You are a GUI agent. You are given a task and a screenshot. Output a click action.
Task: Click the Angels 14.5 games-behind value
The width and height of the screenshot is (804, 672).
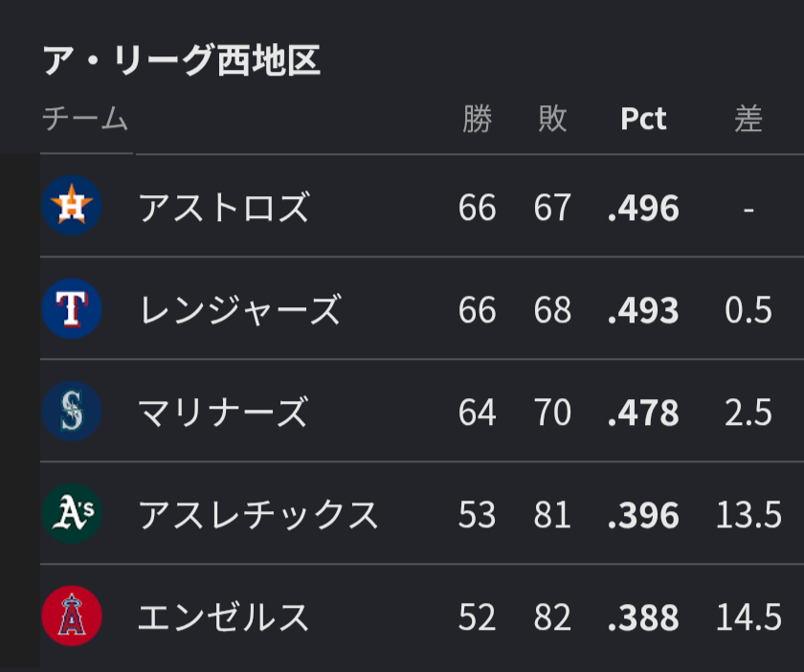point(748,616)
